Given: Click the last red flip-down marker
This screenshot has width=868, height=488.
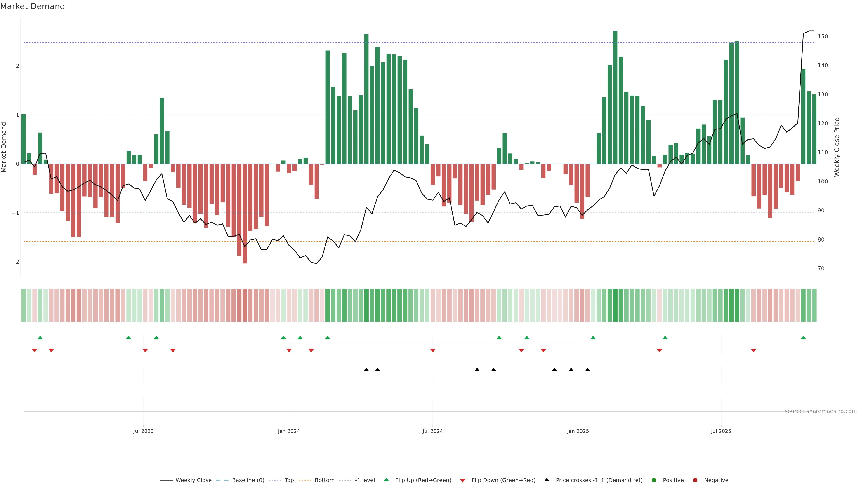Looking at the screenshot, I should click(x=753, y=351).
